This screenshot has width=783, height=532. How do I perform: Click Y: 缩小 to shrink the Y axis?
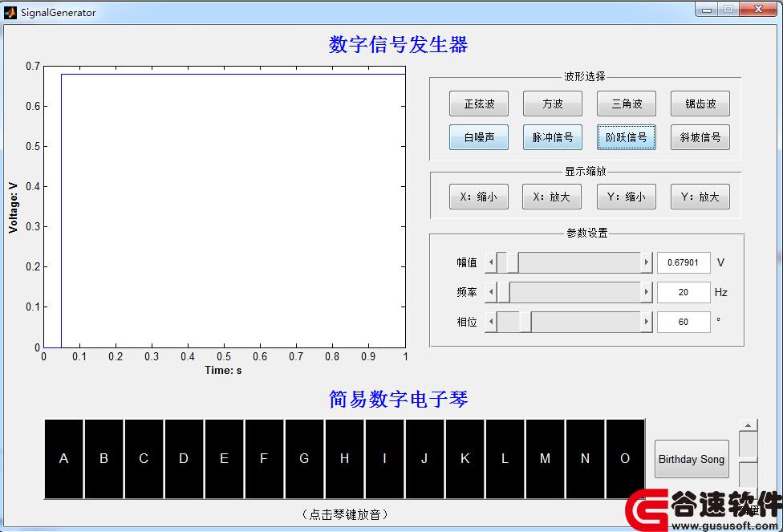click(x=627, y=197)
